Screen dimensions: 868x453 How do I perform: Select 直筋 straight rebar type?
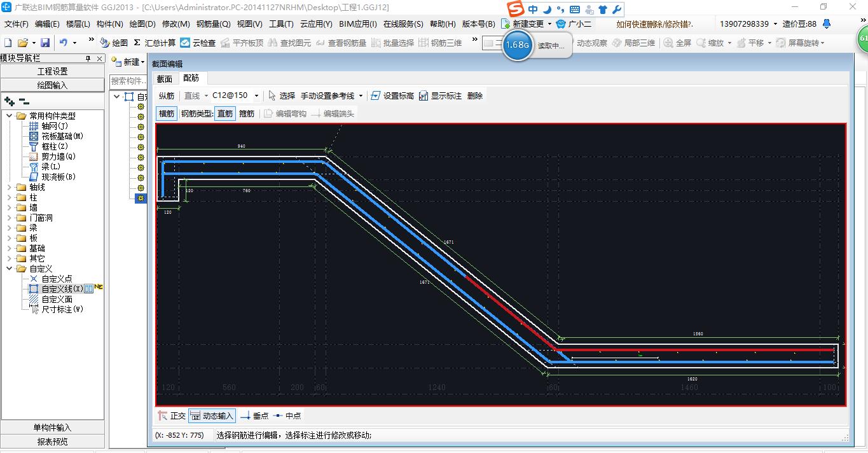225,113
